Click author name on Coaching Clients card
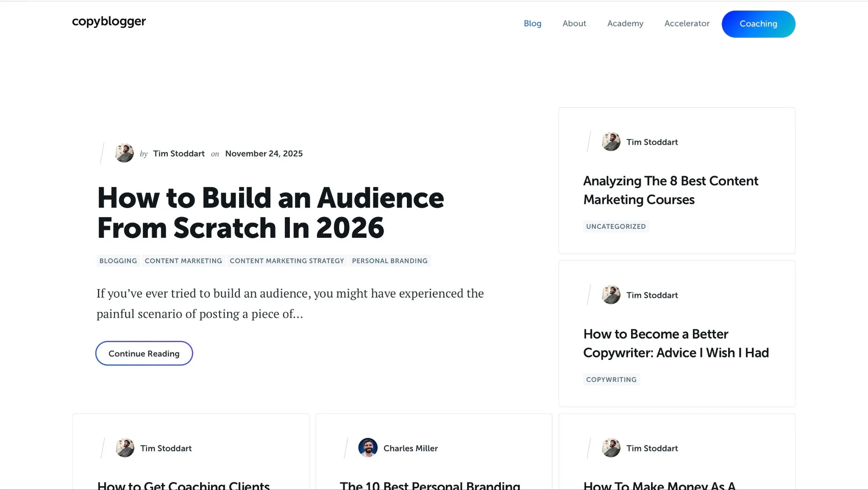This screenshot has height=490, width=868. [166, 448]
